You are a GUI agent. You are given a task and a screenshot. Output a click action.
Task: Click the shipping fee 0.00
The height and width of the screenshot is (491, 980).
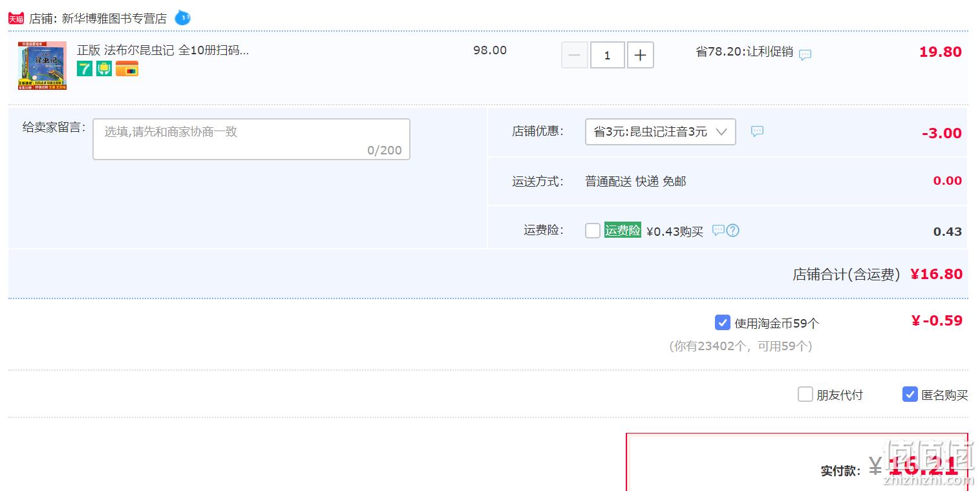[x=948, y=181]
